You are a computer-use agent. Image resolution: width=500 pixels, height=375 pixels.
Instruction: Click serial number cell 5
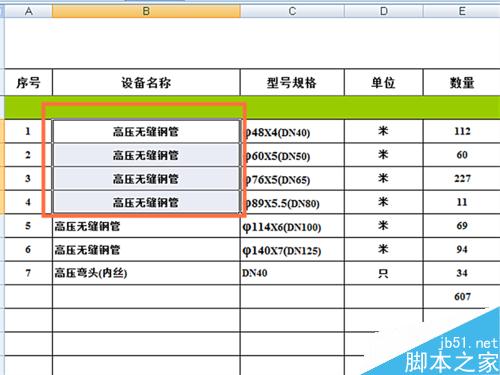[28, 226]
